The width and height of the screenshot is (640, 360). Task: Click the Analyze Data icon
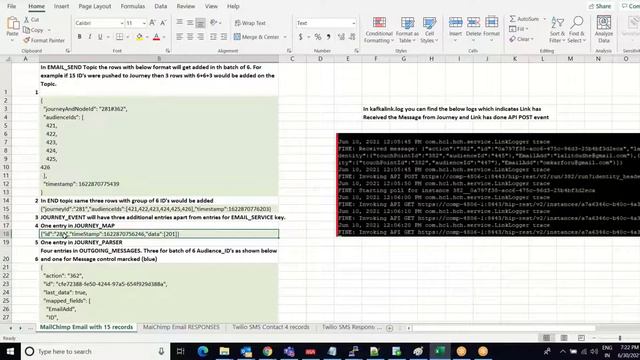click(x=604, y=22)
